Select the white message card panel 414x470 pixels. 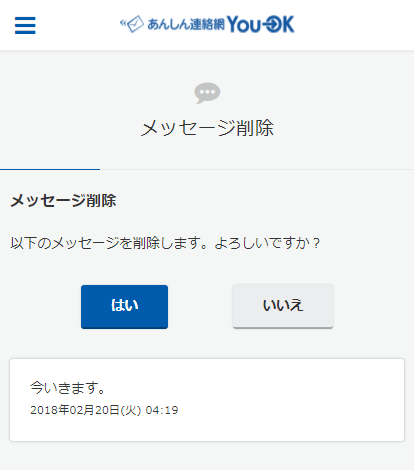[x=207, y=400]
